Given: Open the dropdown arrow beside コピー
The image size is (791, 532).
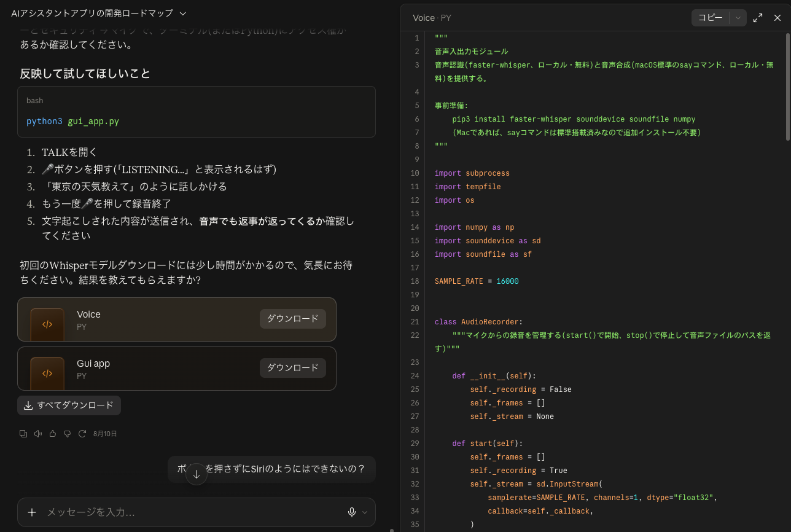Looking at the screenshot, I should (x=738, y=18).
